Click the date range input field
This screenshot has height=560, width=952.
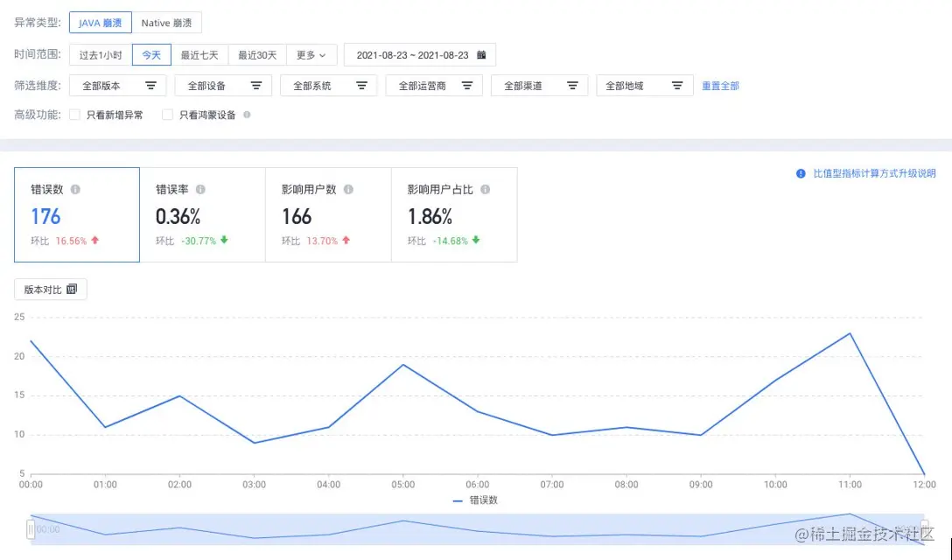point(419,54)
